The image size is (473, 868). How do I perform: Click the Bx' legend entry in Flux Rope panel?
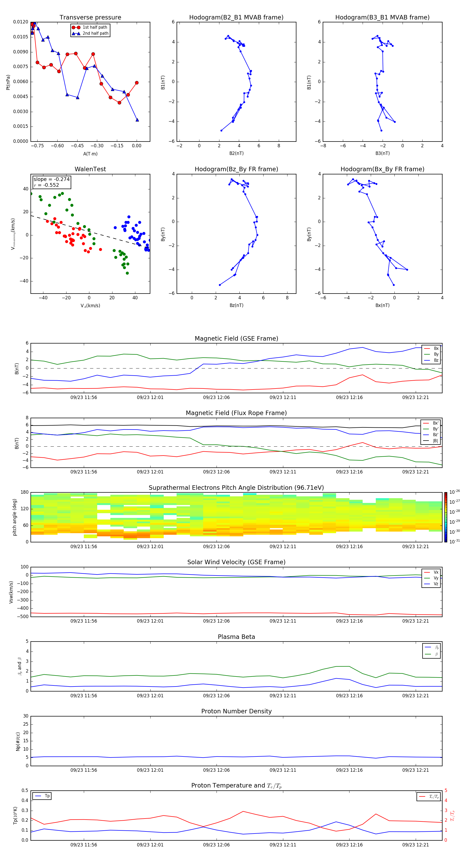coord(431,423)
